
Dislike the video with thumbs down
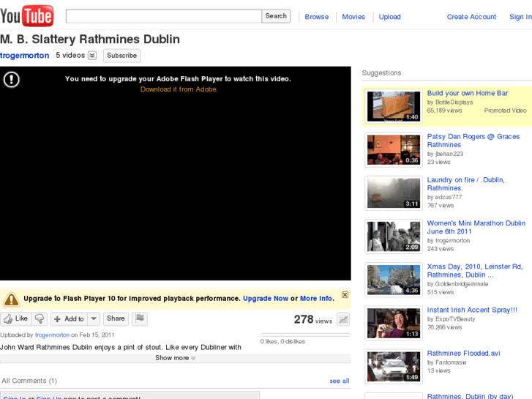coord(40,318)
